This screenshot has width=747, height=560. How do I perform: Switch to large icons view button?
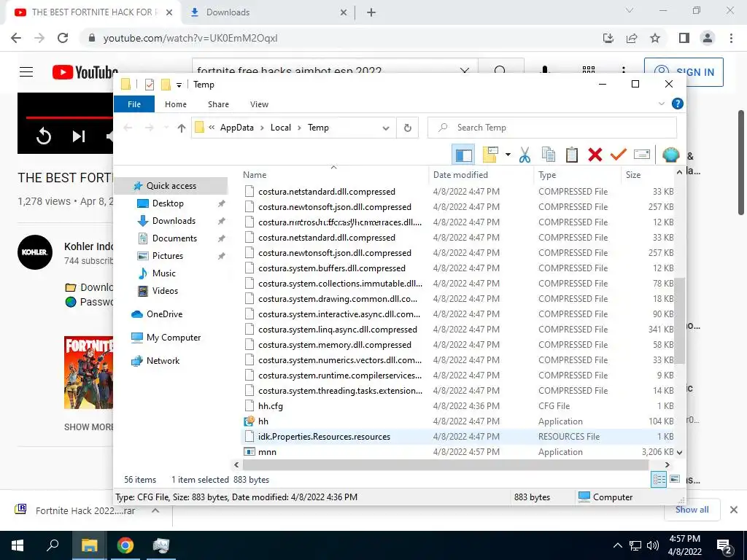coord(675,479)
